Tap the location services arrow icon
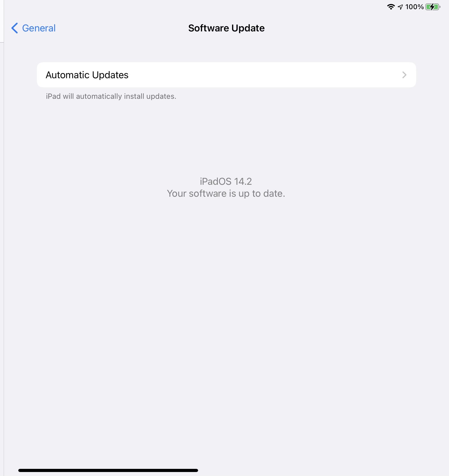Image resolution: width=449 pixels, height=476 pixels. 400,7
